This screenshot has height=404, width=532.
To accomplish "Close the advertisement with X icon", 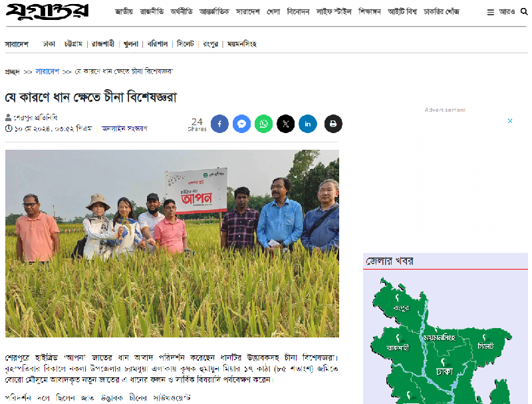I will 510,121.
